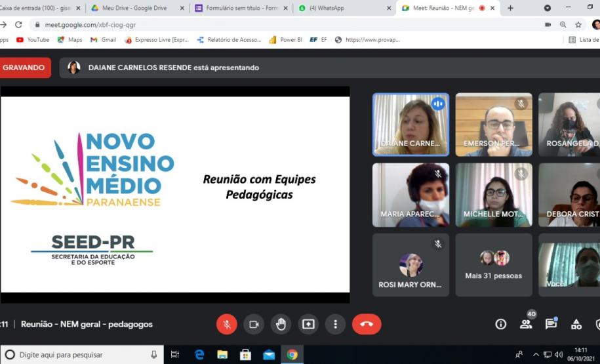Image resolution: width=600 pixels, height=364 pixels.
Task: Click meeting name Reunião - NEM geral - pedagogos
Action: pos(87,324)
